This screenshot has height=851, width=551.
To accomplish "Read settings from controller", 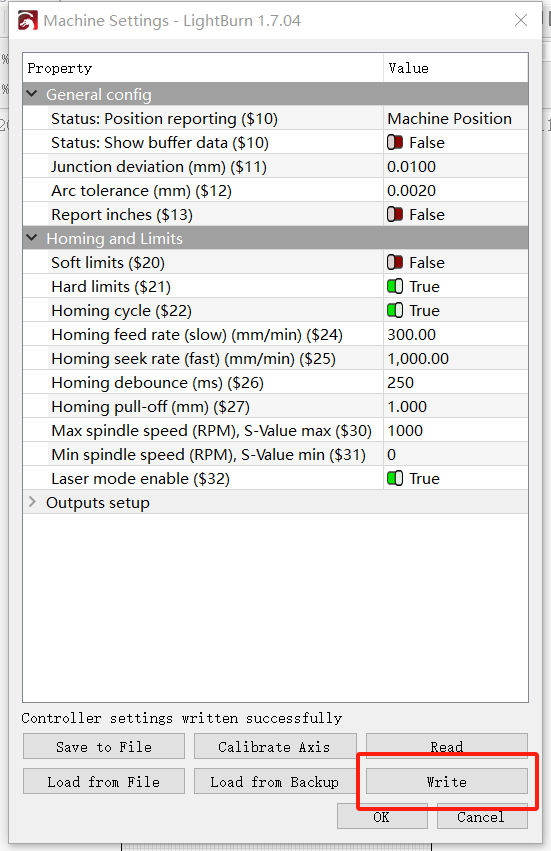I will coord(447,747).
